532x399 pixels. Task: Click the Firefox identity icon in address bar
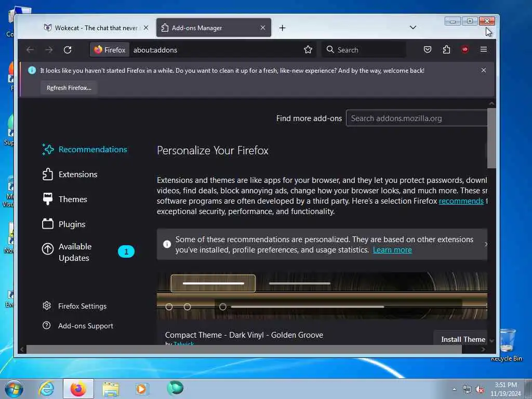click(x=110, y=50)
